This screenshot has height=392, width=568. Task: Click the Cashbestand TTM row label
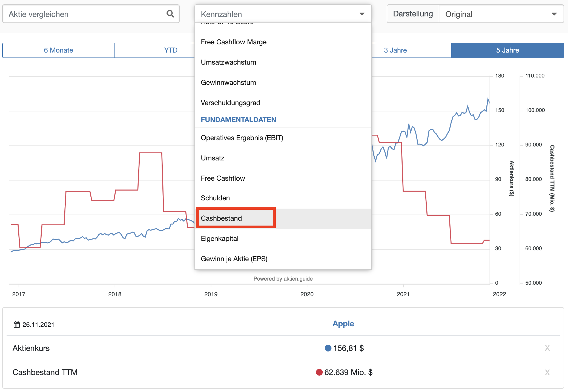coord(45,372)
